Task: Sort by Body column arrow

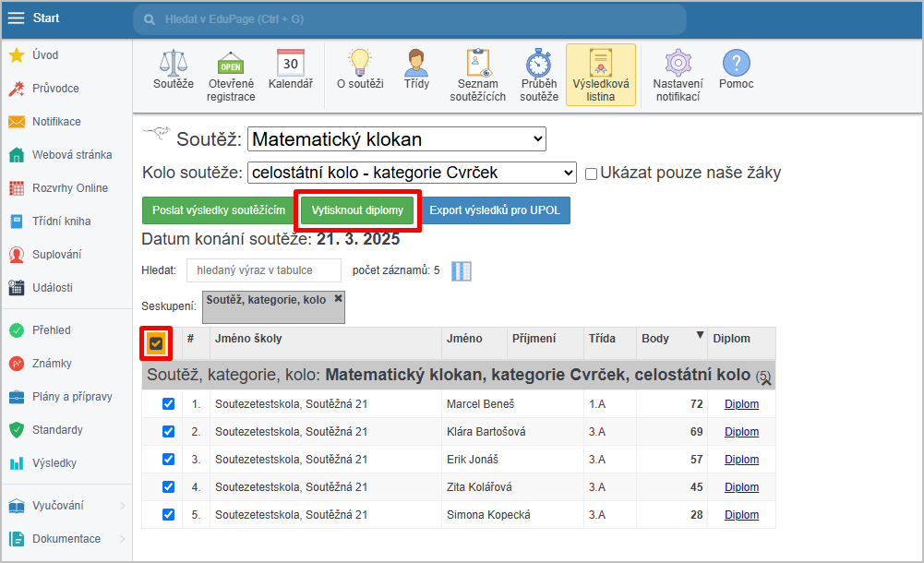Action: (700, 335)
